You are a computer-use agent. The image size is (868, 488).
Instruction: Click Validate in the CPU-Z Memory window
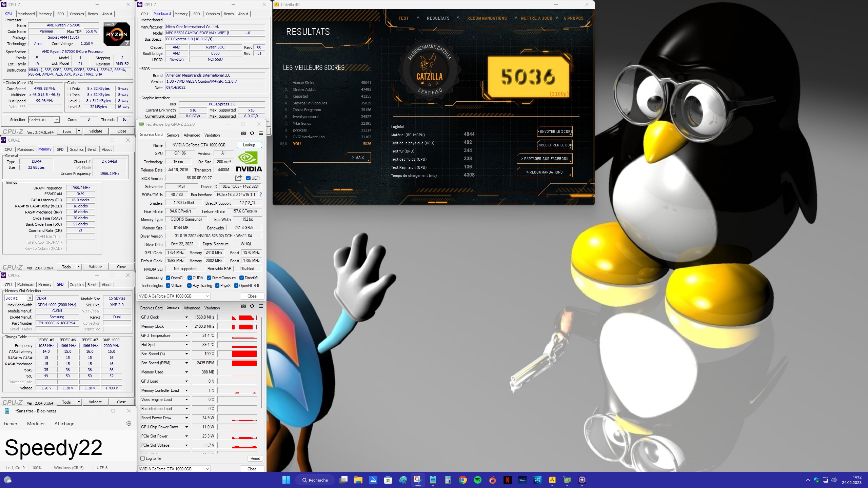[95, 267]
